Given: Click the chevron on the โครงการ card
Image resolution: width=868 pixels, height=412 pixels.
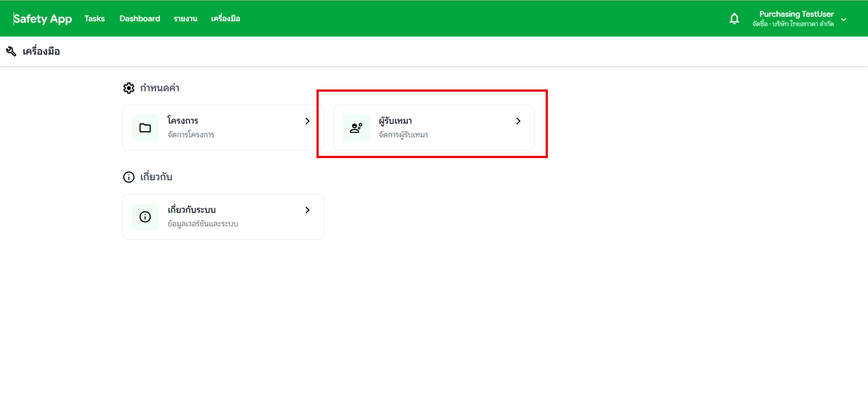Looking at the screenshot, I should (x=307, y=121).
